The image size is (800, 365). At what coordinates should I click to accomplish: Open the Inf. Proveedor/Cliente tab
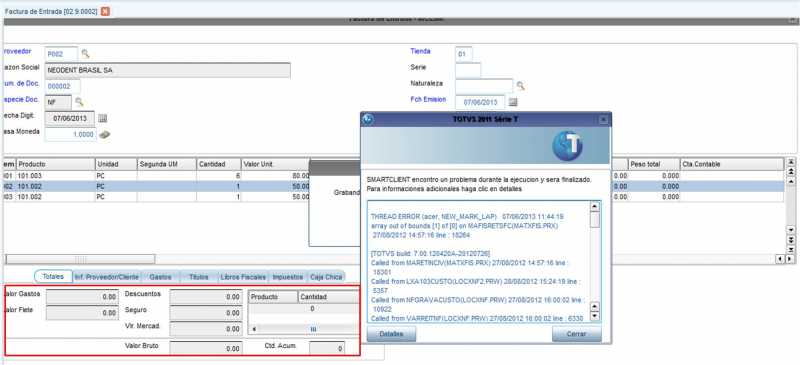(106, 277)
